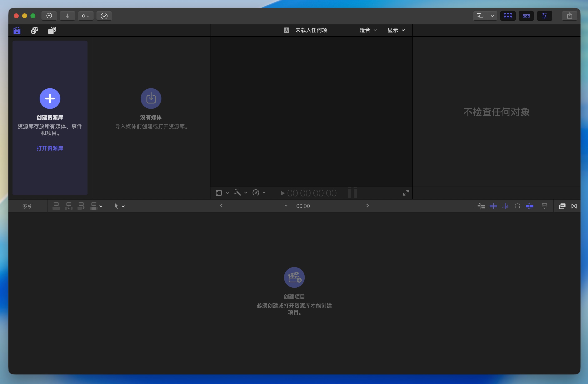Click the share export button
Image resolution: width=588 pixels, height=384 pixels.
[569, 16]
